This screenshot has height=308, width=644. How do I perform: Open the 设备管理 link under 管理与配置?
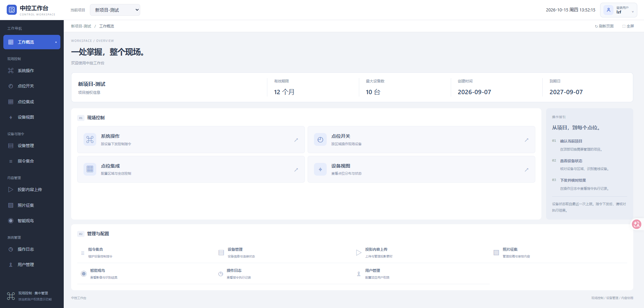(283, 253)
